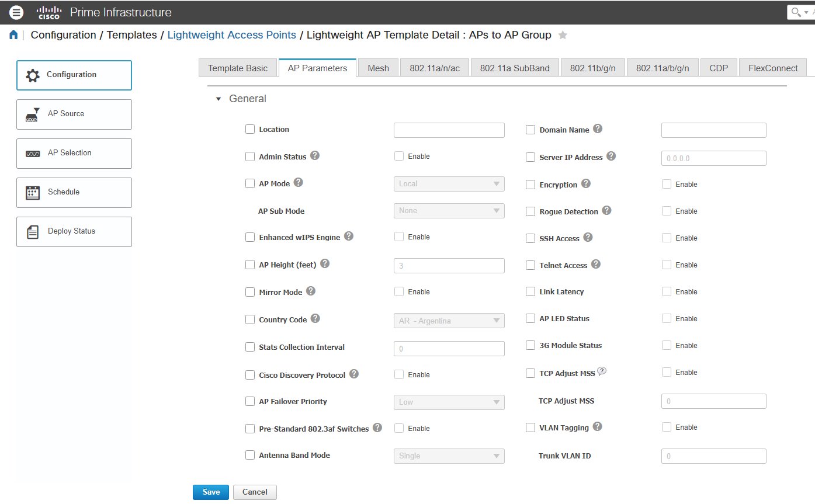
Task: Collapse the General section
Action: pyautogui.click(x=218, y=99)
